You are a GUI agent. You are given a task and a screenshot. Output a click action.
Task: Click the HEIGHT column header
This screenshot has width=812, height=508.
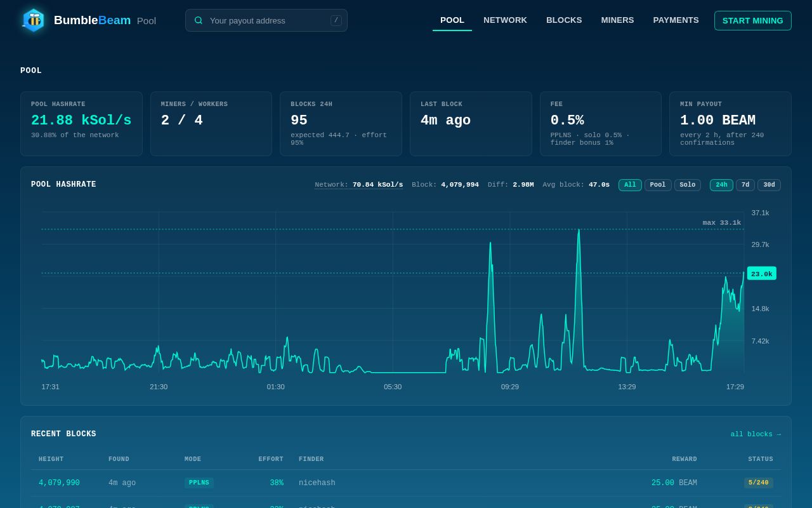coord(51,459)
